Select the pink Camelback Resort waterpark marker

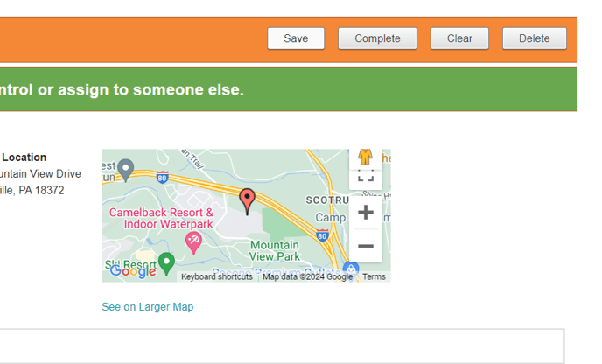coord(193,242)
